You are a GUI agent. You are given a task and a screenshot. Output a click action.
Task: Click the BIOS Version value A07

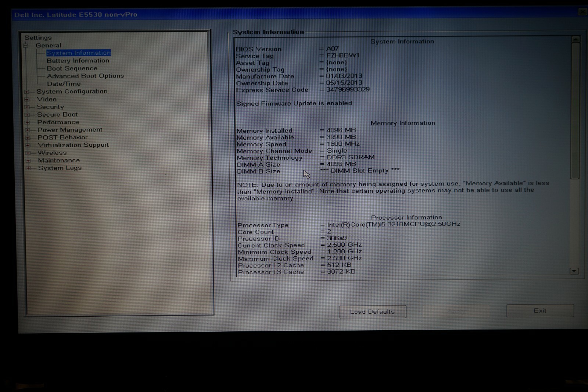click(332, 49)
